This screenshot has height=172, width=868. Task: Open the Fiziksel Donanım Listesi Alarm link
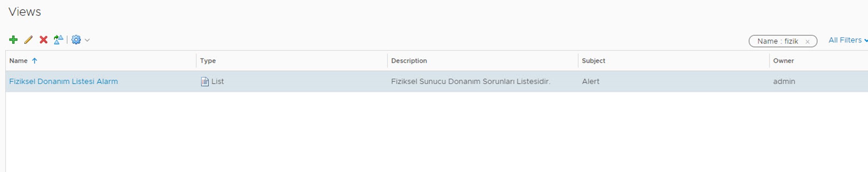tap(64, 81)
